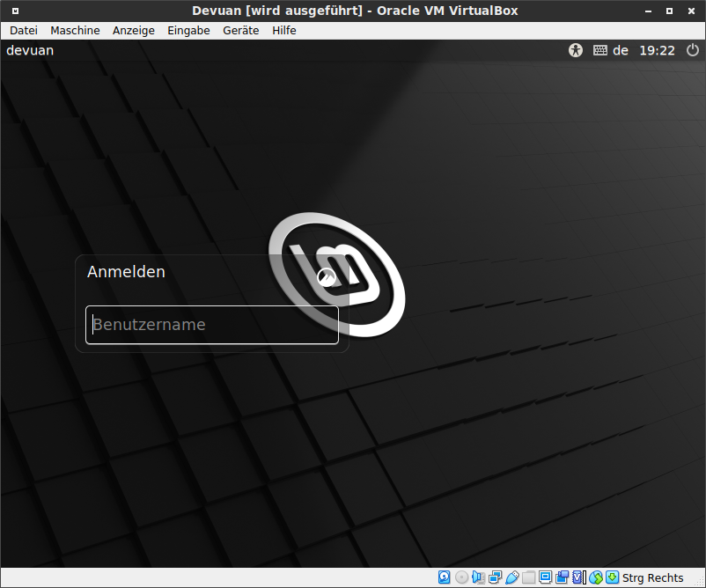The width and height of the screenshot is (706, 588).
Task: Click the network adapters status icon
Action: point(495,577)
